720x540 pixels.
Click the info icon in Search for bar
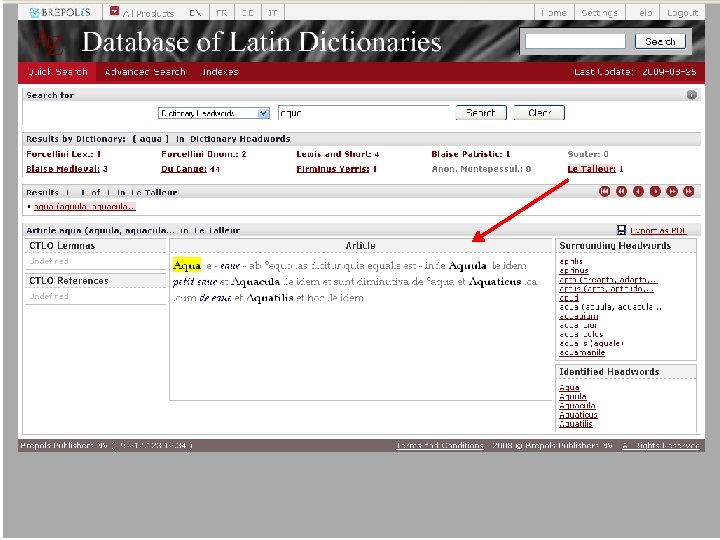click(x=692, y=95)
